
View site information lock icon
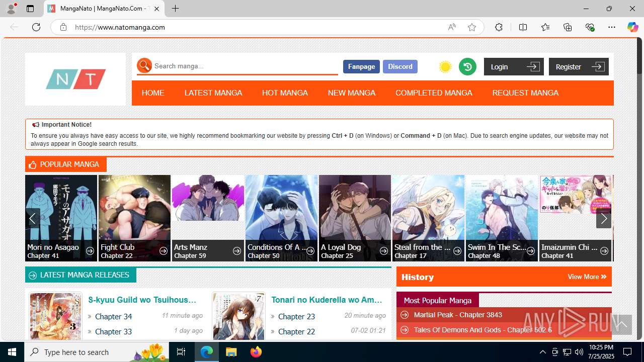(63, 27)
